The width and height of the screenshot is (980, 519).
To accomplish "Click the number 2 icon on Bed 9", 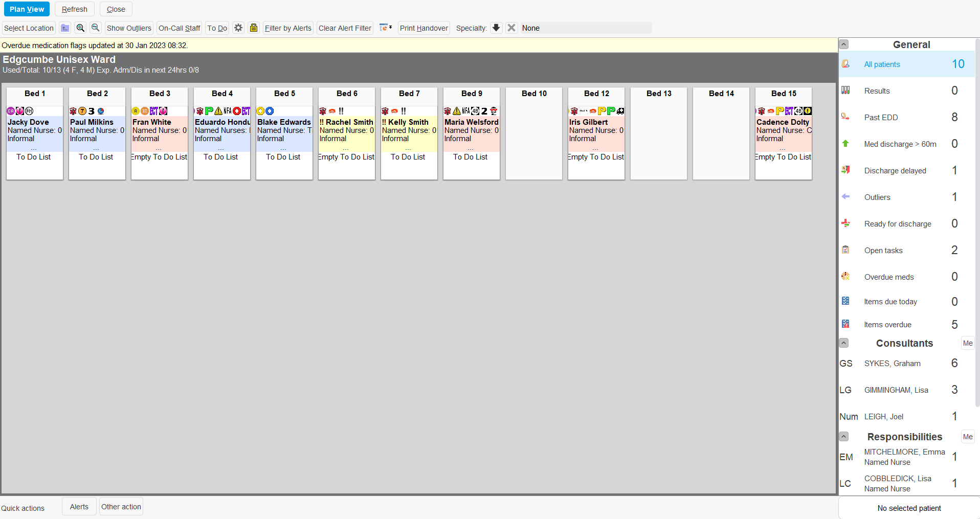I will [484, 111].
